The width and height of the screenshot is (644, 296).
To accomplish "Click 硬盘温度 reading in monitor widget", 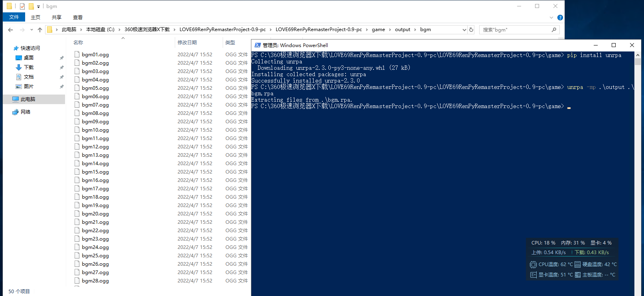I will [x=596, y=264].
